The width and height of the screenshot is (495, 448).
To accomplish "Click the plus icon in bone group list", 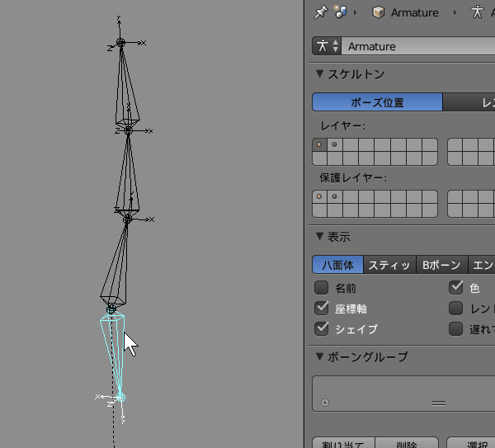I will [x=325, y=403].
